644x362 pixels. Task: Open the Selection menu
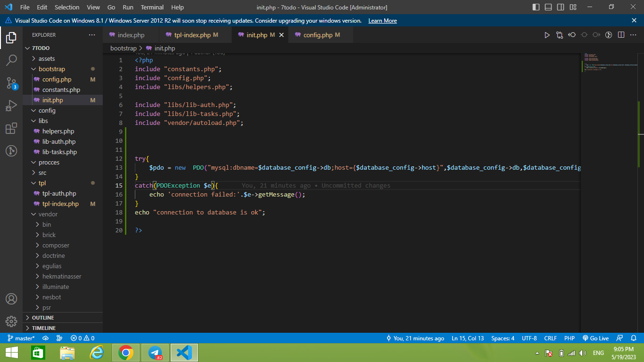pyautogui.click(x=67, y=7)
